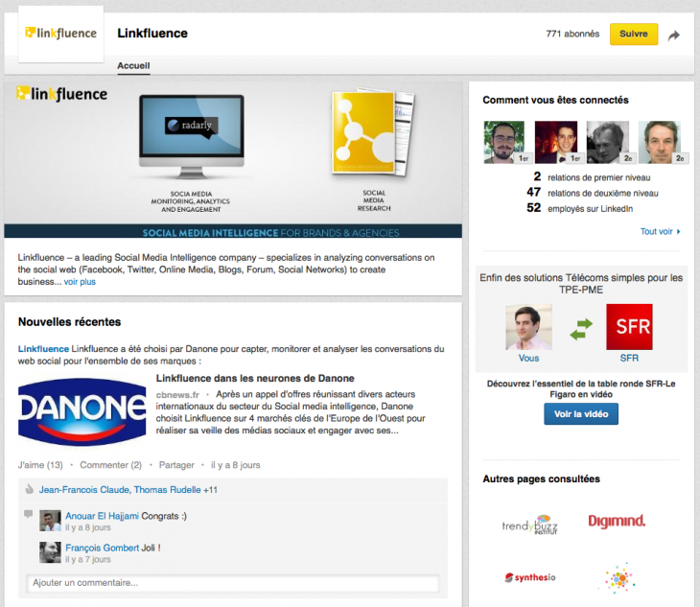This screenshot has height=607, width=700.
Task: Open Anouar El Hajjami's name link
Action: pos(103,516)
